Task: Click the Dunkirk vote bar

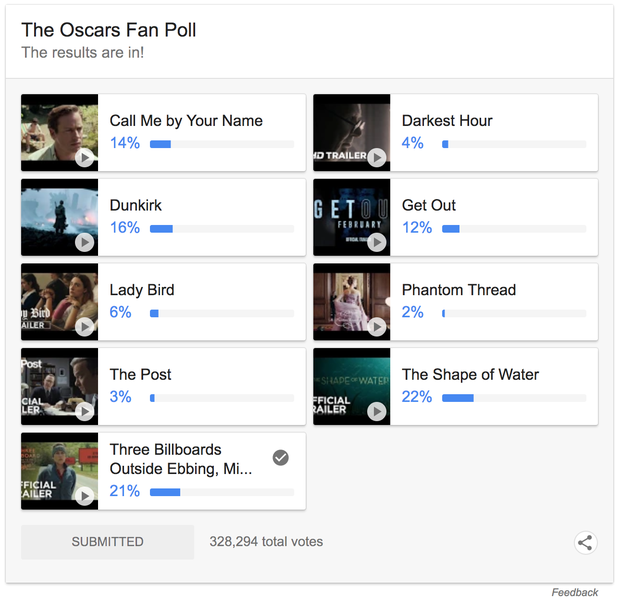Action: [222, 229]
